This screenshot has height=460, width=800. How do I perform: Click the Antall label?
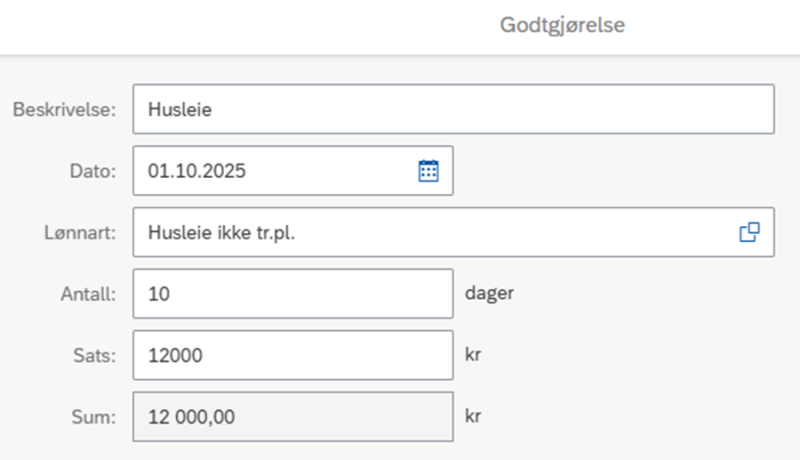coord(88,294)
